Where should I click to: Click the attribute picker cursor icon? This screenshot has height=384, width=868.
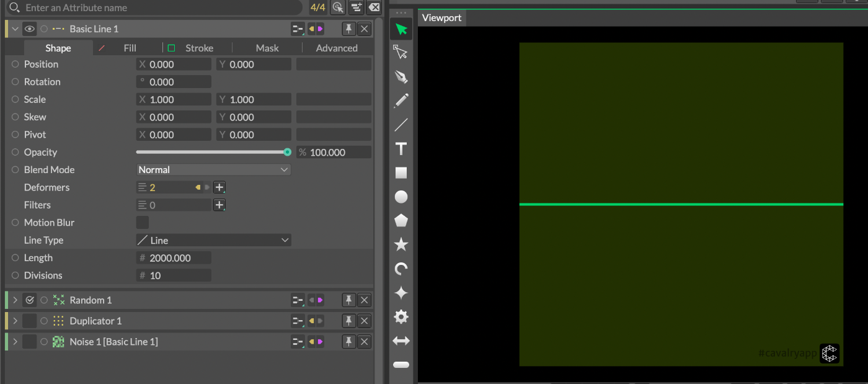tap(337, 7)
